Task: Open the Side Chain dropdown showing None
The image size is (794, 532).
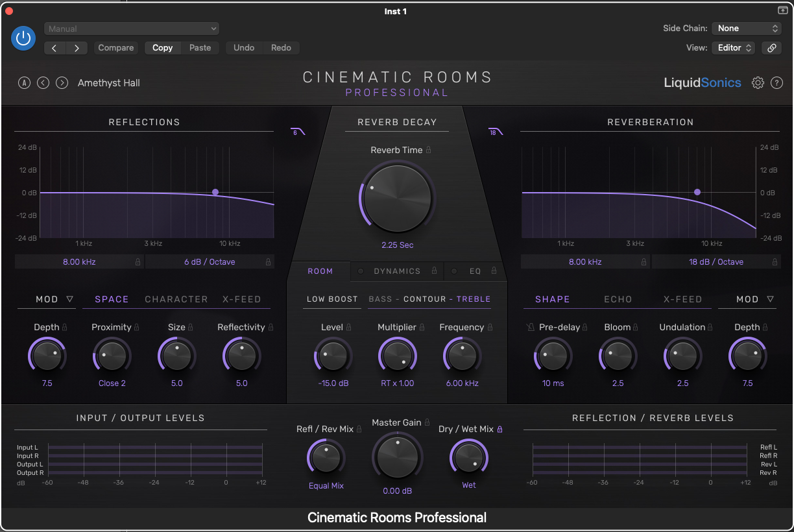Action: pos(746,28)
